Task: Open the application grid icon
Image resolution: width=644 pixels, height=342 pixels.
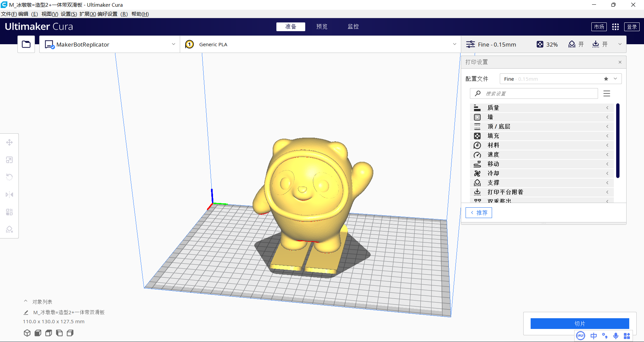Action: tap(615, 27)
